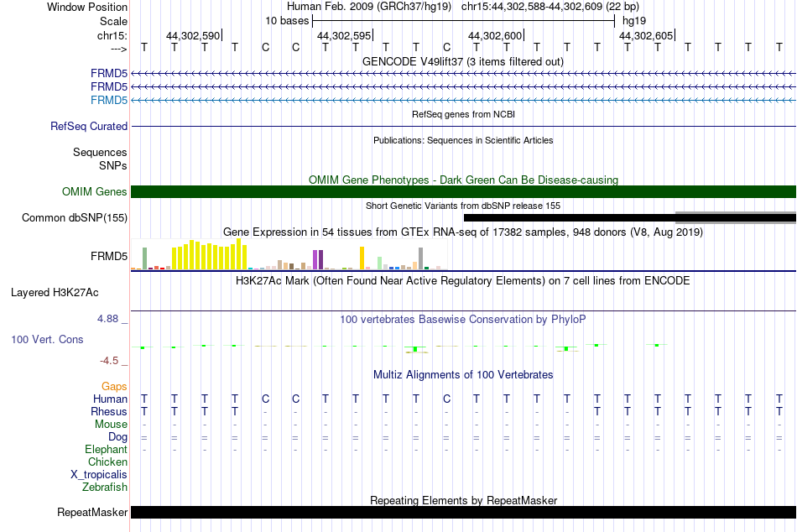Click the light-blue FRMD5 transcript label
The width and height of the screenshot is (797, 532).
click(x=109, y=100)
